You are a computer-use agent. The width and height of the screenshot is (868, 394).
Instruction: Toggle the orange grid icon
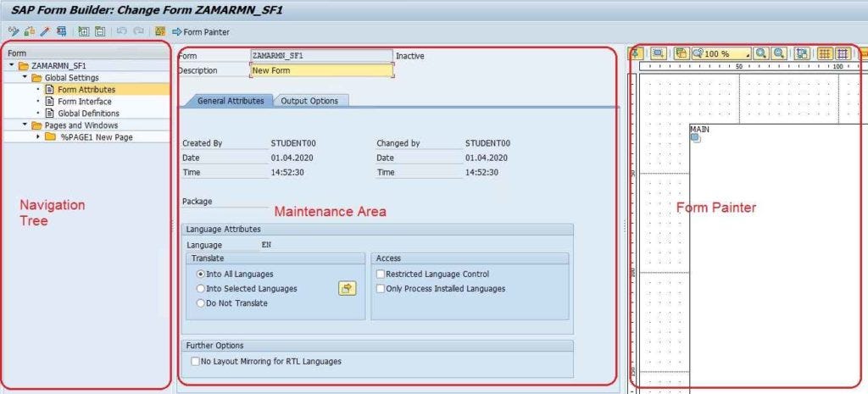click(x=826, y=53)
